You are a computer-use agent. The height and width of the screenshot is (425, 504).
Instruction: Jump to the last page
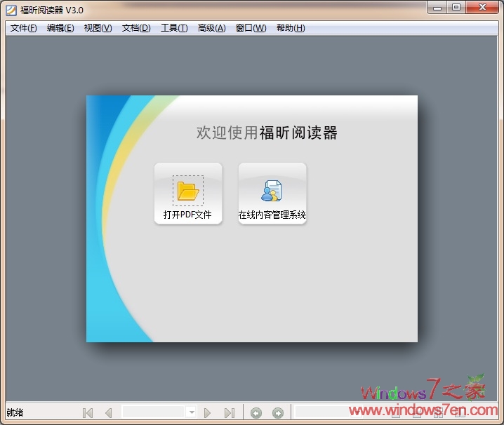[229, 413]
